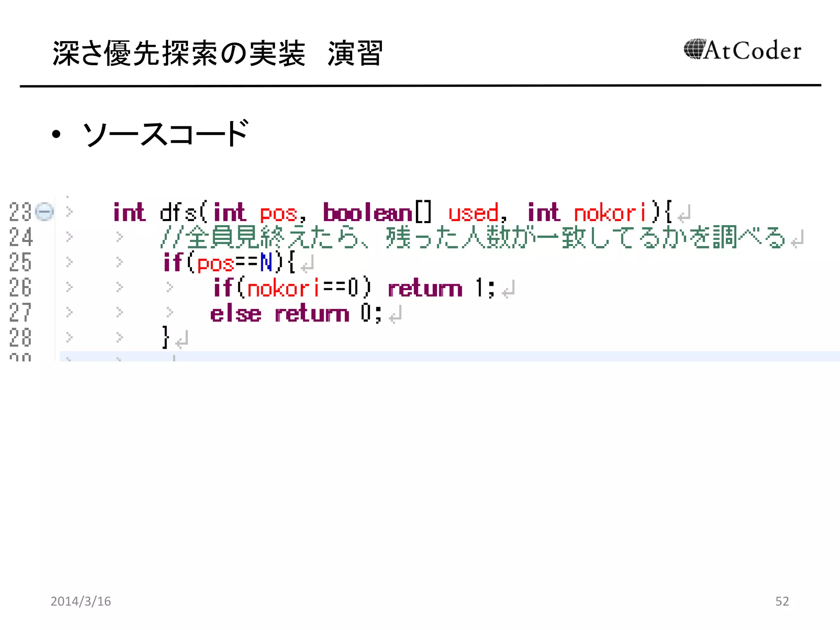Click the date 2014/3/16 in footer

coord(81,601)
